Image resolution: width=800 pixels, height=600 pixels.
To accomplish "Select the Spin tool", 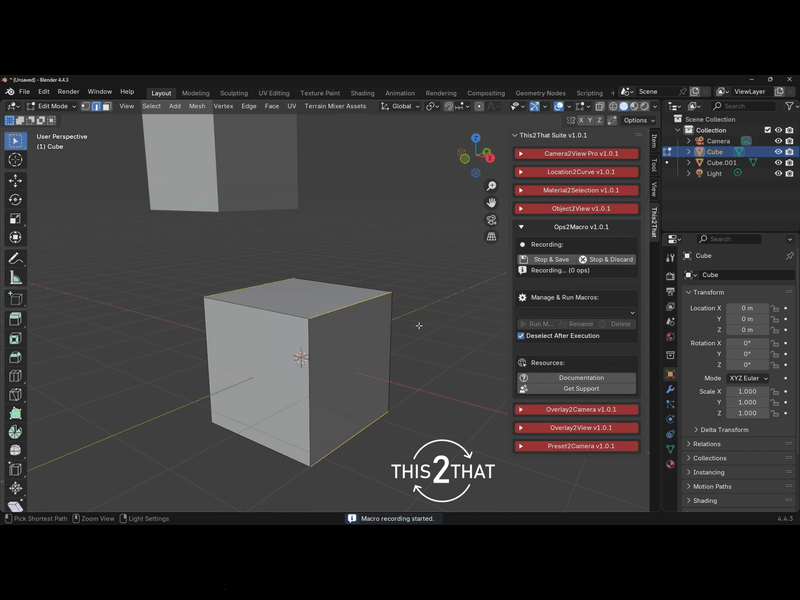I will pyautogui.click(x=15, y=432).
